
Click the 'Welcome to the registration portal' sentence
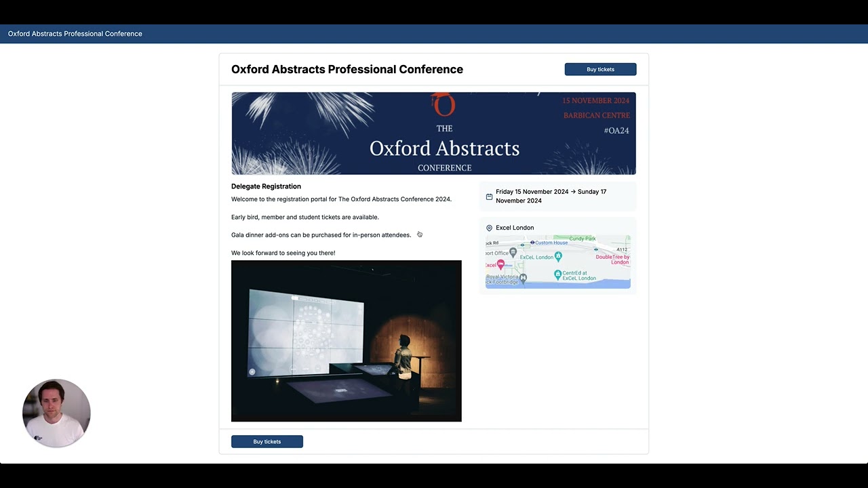tap(341, 199)
